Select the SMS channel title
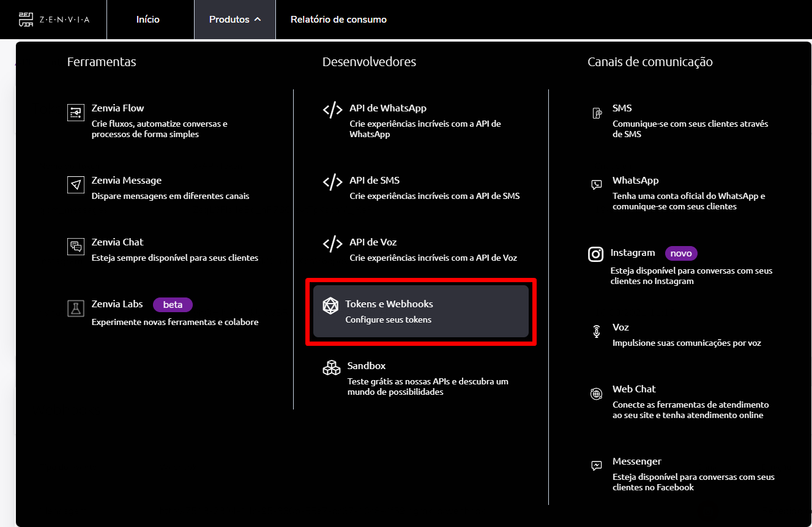 click(x=622, y=108)
